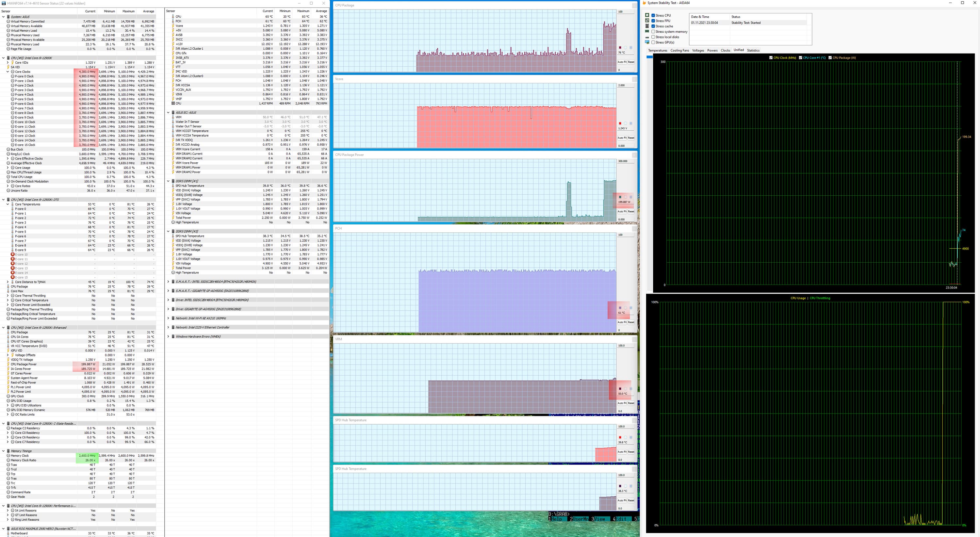Click the Stress cache module icon
This screenshot has height=537, width=980.
[647, 26]
